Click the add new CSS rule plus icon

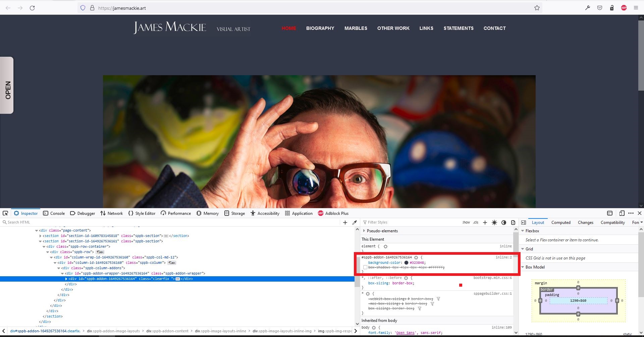point(485,222)
